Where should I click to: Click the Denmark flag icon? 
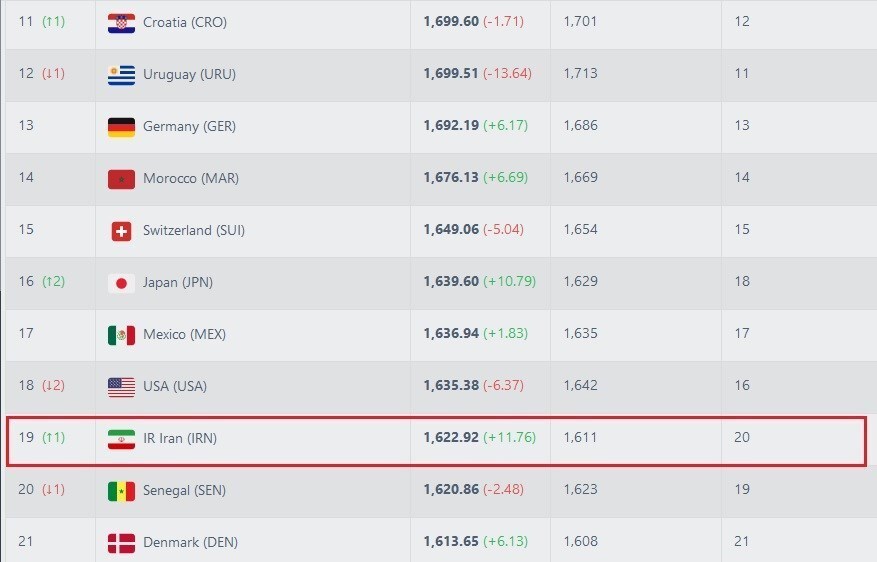121,543
